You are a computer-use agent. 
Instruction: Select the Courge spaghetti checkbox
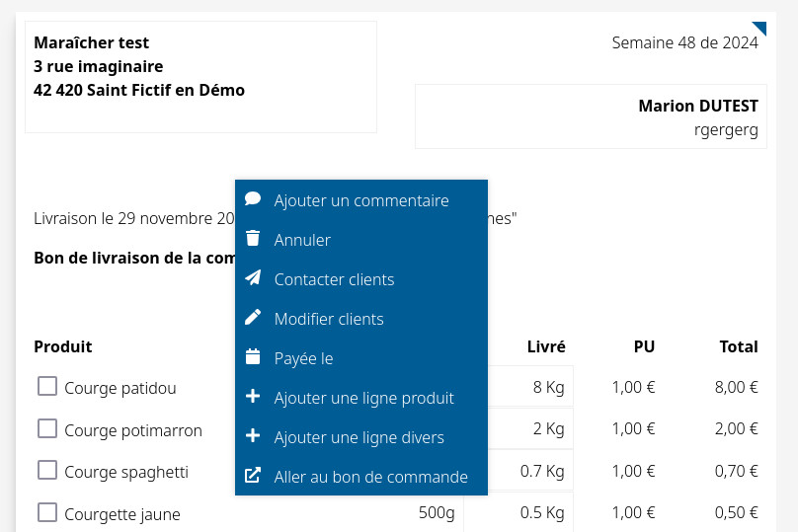click(46, 470)
